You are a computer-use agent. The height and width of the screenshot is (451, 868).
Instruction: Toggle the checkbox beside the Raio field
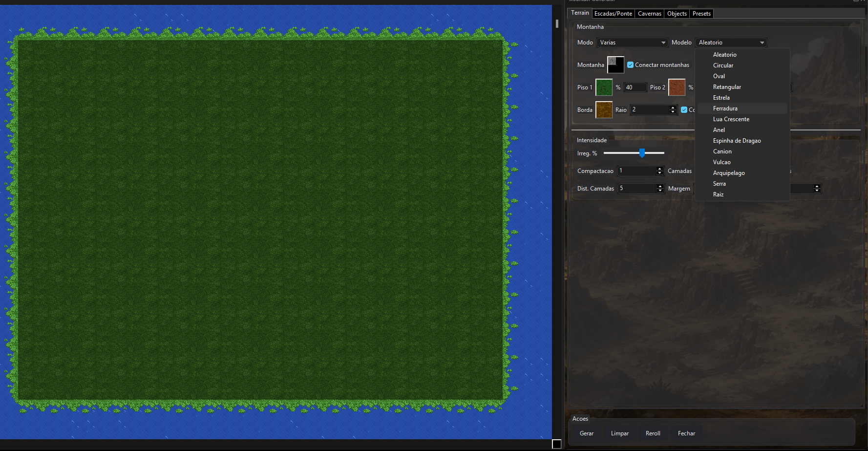pyautogui.click(x=684, y=110)
